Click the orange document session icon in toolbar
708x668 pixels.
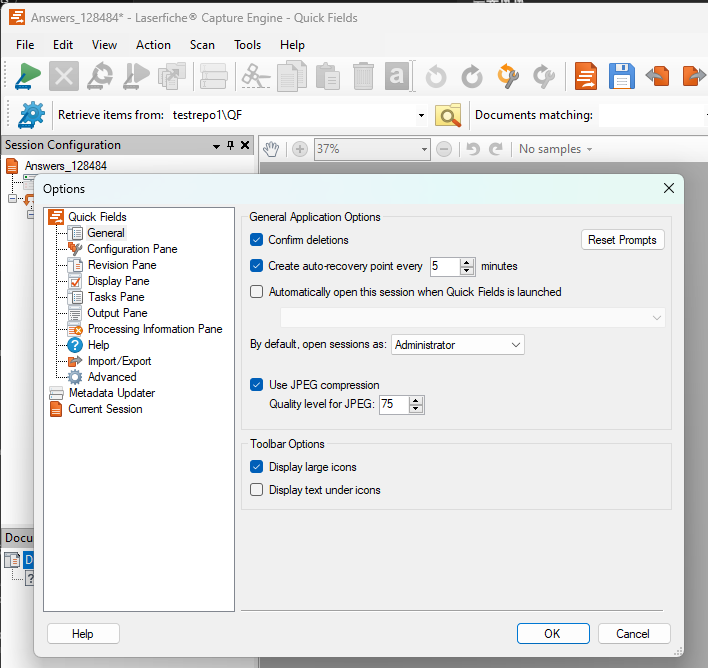(586, 76)
